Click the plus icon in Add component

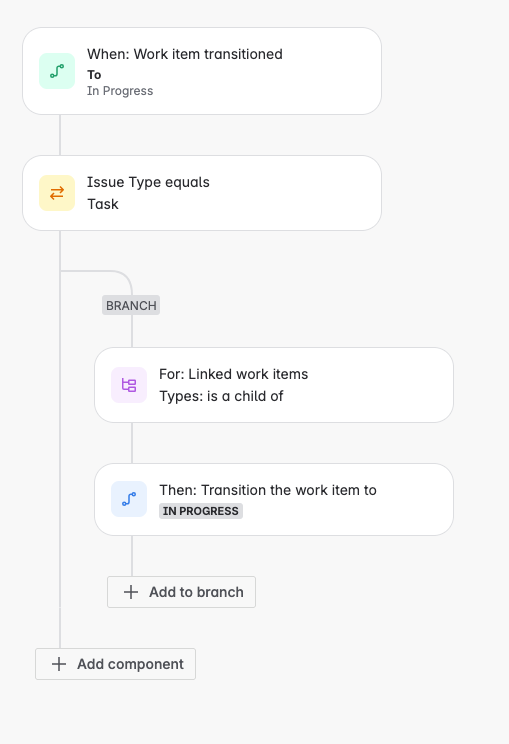tap(59, 664)
